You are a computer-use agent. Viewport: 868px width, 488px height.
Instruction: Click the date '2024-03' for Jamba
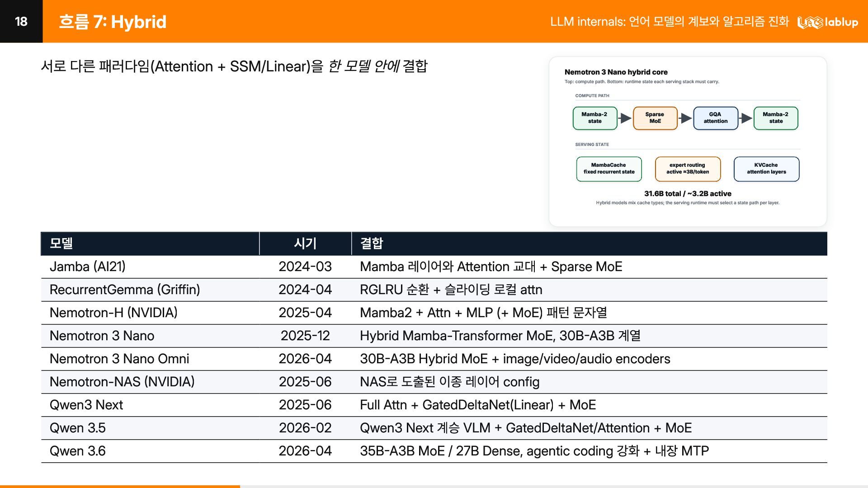coord(305,267)
